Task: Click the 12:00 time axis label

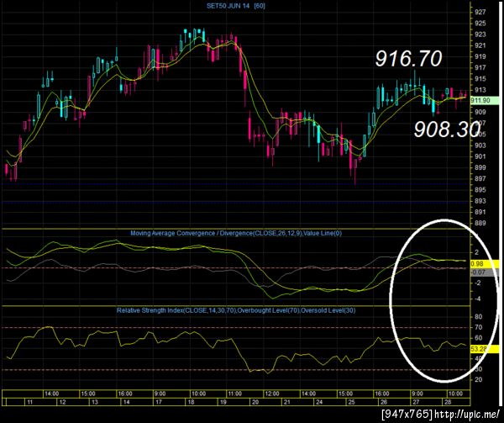Action: pyautogui.click(x=272, y=394)
